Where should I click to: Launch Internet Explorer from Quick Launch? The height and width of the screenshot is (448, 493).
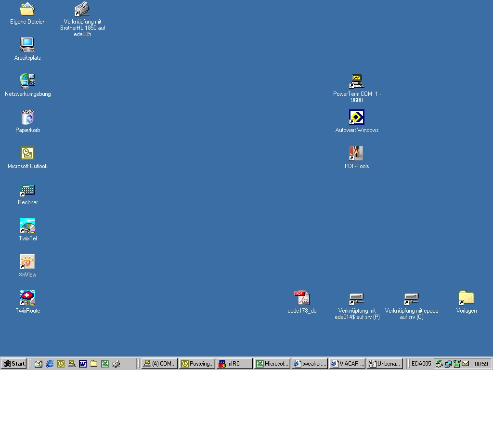tap(50, 364)
